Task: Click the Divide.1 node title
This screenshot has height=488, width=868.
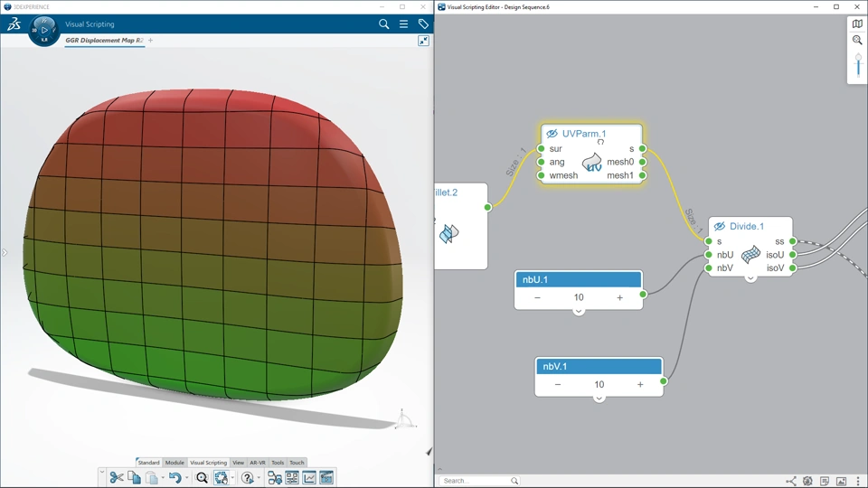Action: pos(747,226)
